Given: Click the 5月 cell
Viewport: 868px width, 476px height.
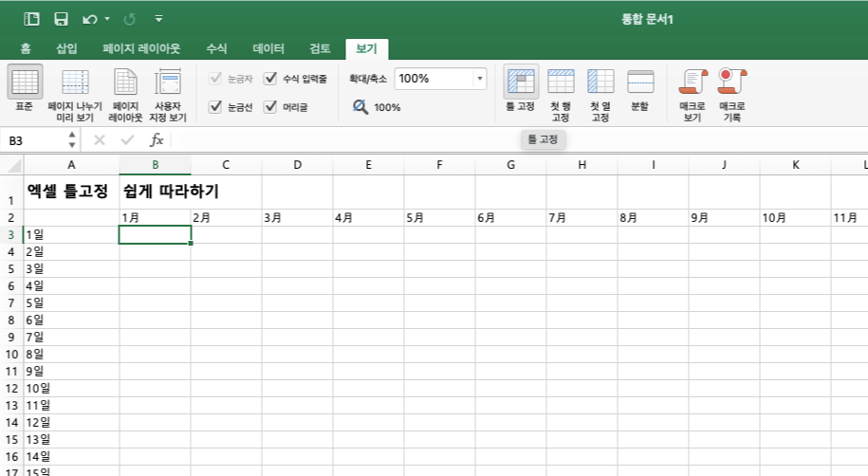Looking at the screenshot, I should click(439, 217).
